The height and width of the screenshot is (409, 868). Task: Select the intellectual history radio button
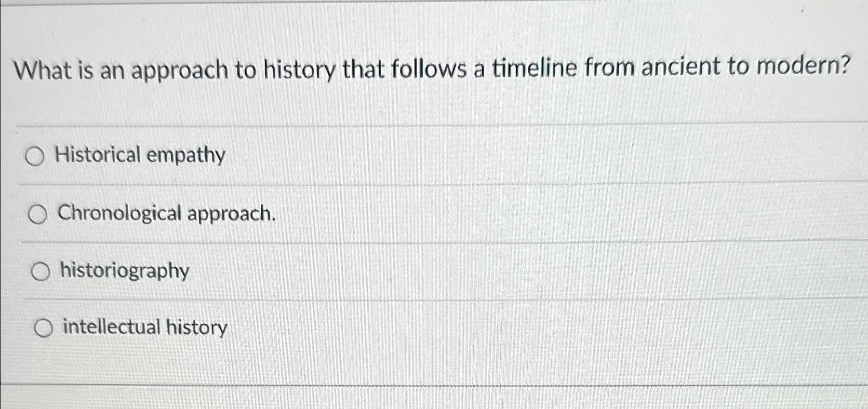coord(44,327)
